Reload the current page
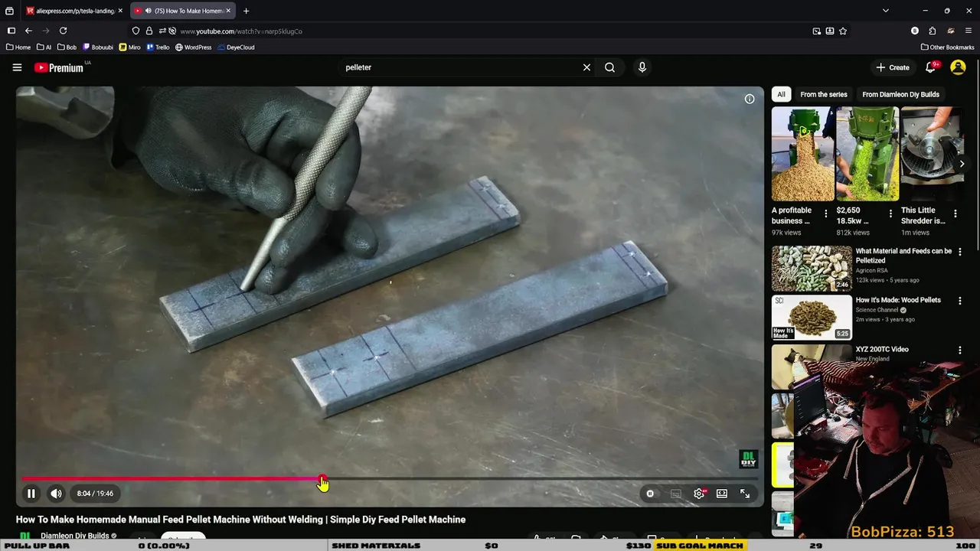This screenshot has height=551, width=980. point(64,31)
